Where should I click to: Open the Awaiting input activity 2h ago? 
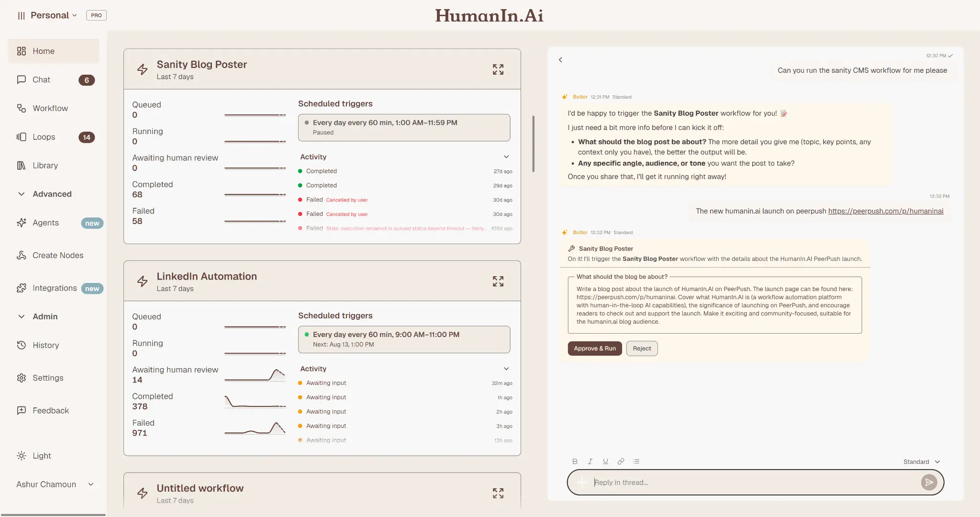(x=405, y=412)
